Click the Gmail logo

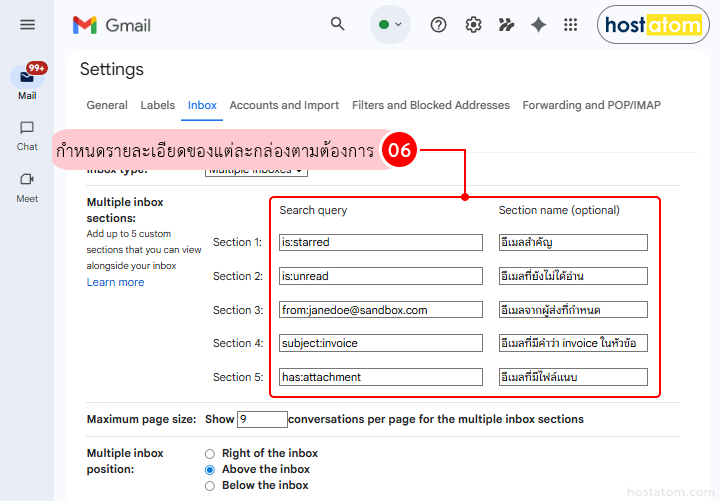click(112, 25)
